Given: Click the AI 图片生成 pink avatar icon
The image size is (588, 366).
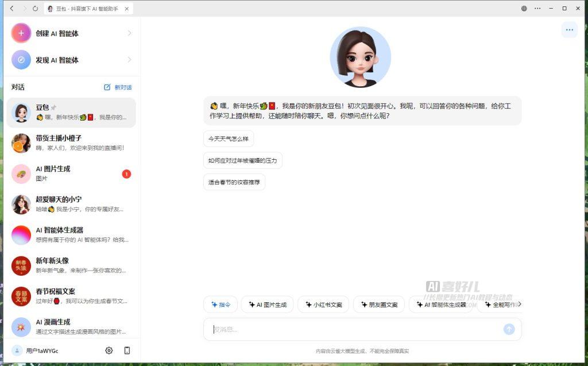Looking at the screenshot, I should tap(21, 174).
